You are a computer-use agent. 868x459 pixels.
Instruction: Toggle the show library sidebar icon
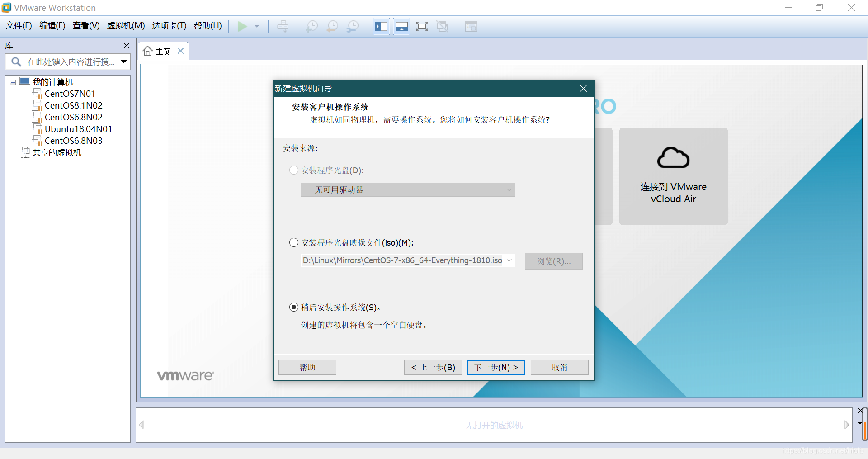pyautogui.click(x=382, y=26)
